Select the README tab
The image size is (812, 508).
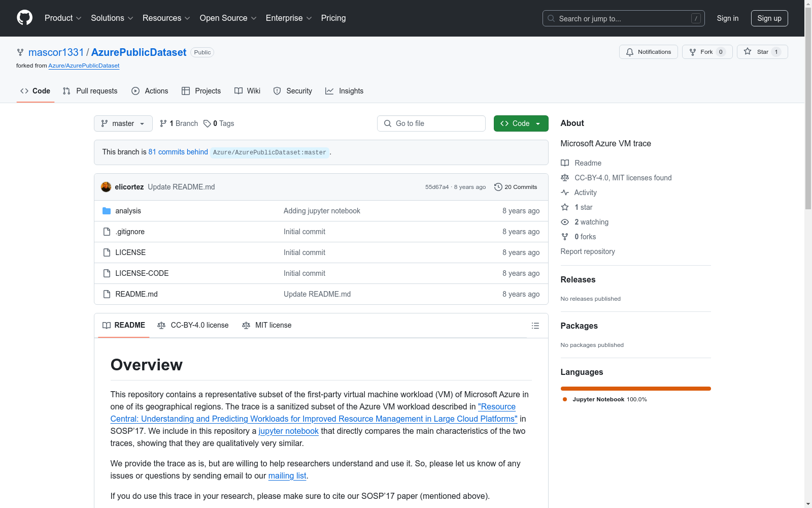tap(124, 326)
